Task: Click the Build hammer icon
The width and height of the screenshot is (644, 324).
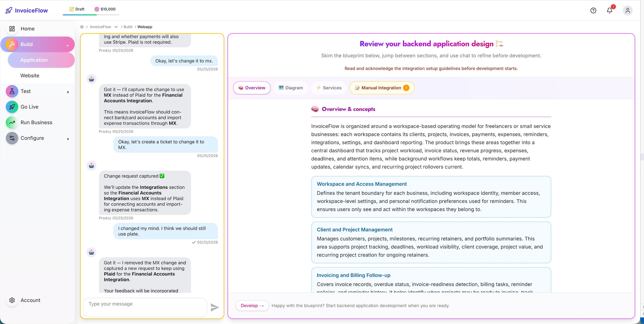Action: (12, 44)
